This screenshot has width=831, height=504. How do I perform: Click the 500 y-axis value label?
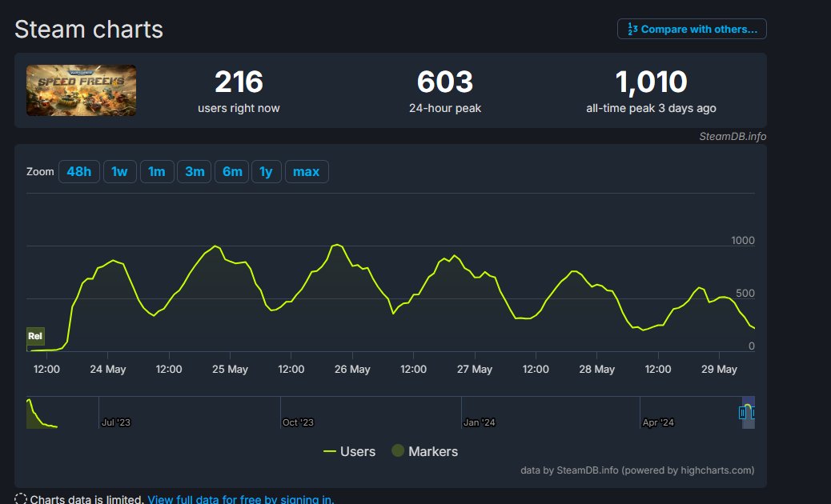click(745, 294)
